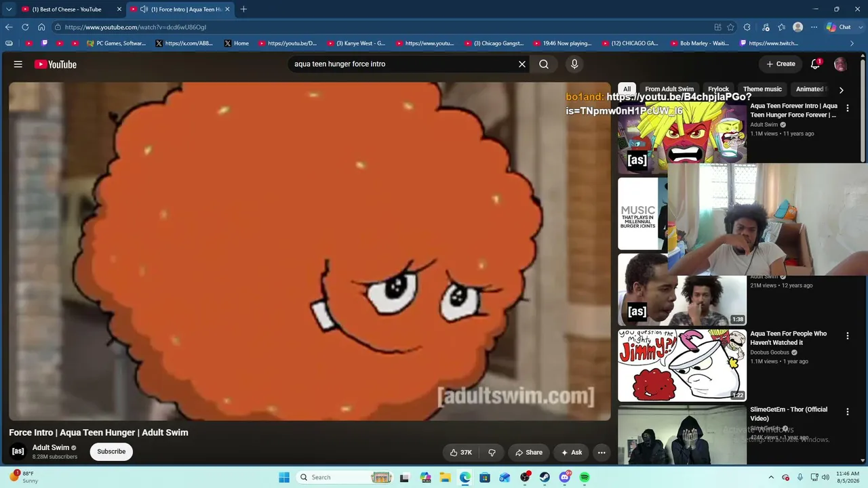Subscribe to Adult Swim channel
Image resolution: width=868 pixels, height=488 pixels.
point(111,451)
